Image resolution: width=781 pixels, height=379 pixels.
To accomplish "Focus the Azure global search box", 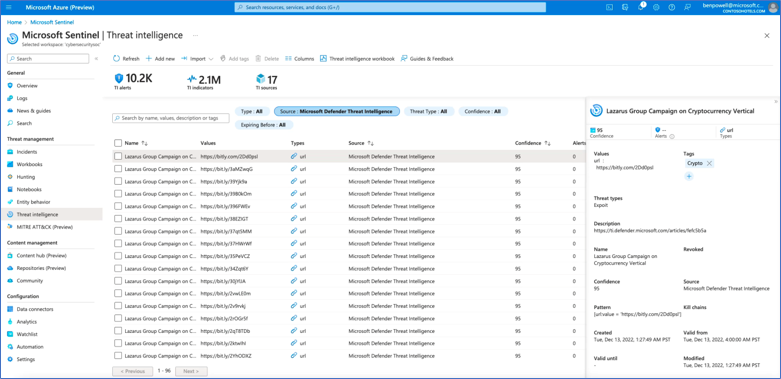I will (x=390, y=7).
